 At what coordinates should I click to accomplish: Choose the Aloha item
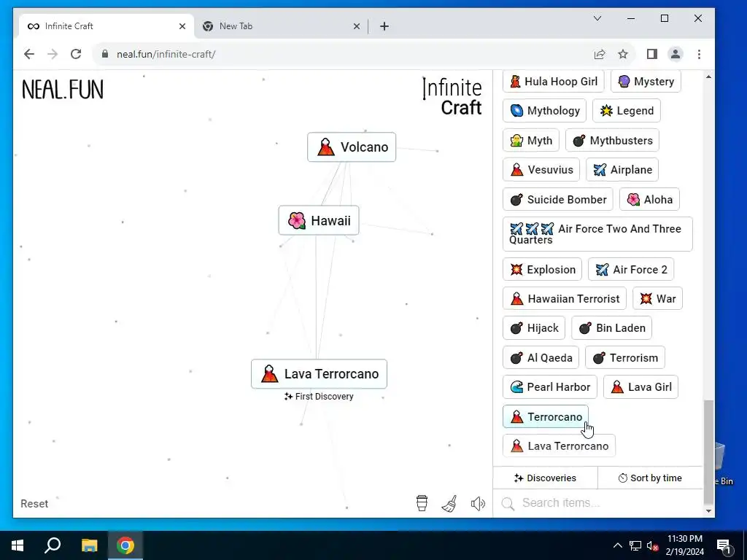pyautogui.click(x=649, y=200)
